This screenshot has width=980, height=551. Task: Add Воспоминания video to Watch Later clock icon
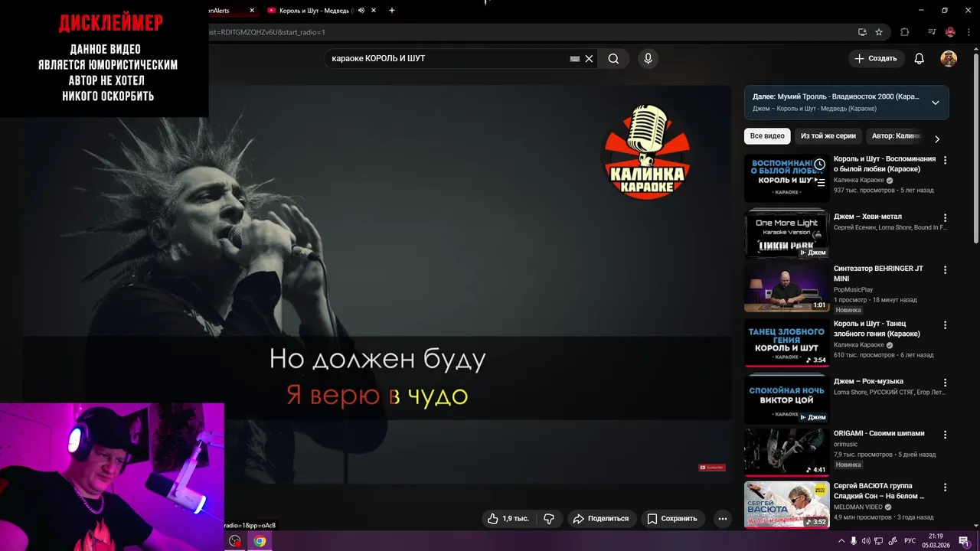point(820,165)
